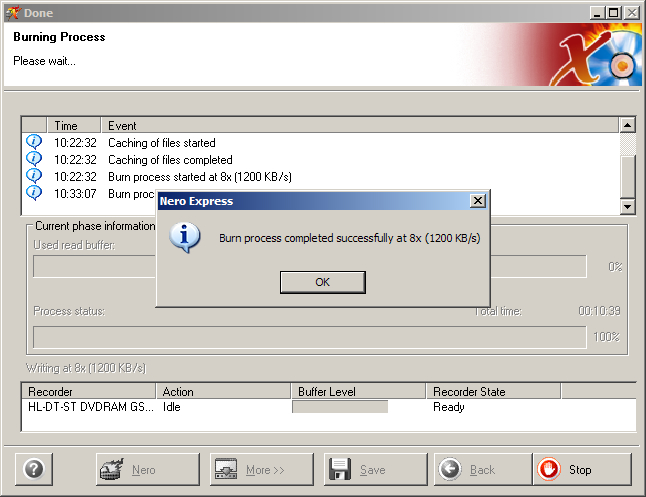Click the Ready recorder state cell
646x497 pixels.
point(449,407)
